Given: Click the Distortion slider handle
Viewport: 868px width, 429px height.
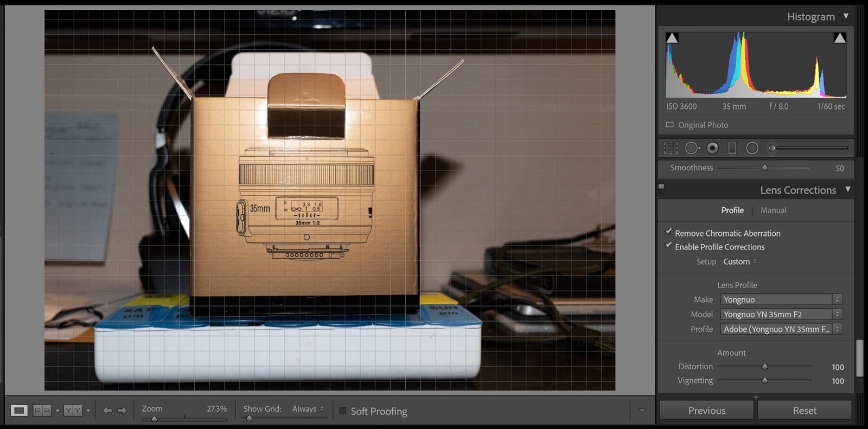Looking at the screenshot, I should tap(764, 367).
